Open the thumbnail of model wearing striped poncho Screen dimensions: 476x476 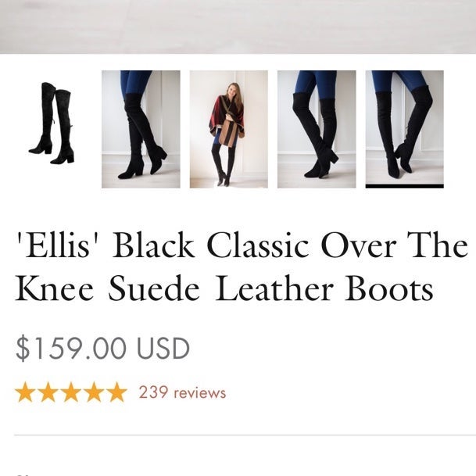(x=229, y=129)
